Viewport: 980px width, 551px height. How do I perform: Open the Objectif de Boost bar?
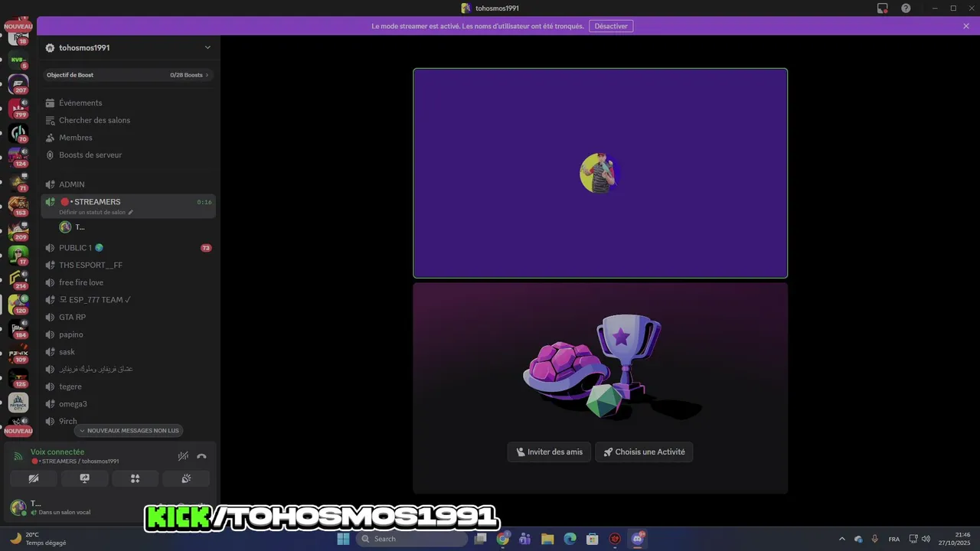pos(128,75)
